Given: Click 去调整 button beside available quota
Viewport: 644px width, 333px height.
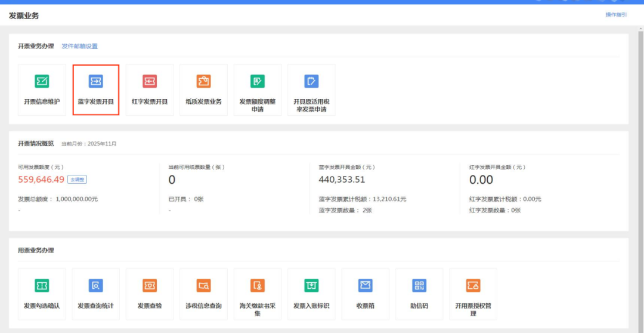Looking at the screenshot, I should pyautogui.click(x=77, y=180).
